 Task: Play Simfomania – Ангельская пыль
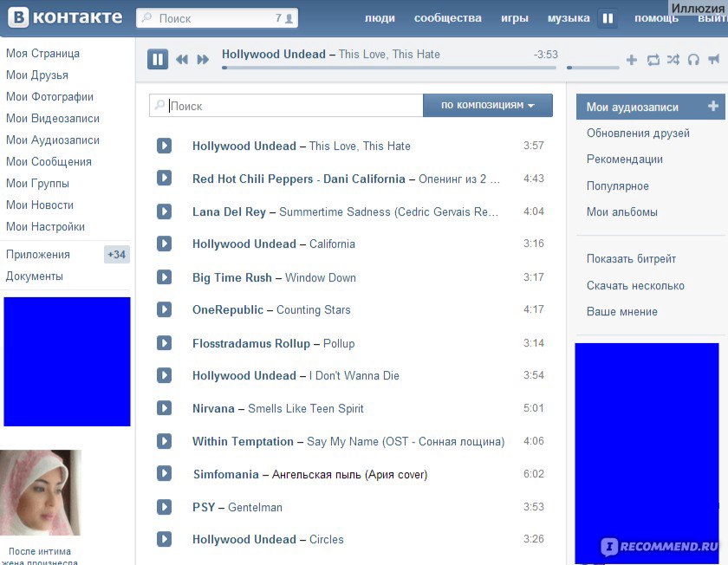point(164,473)
